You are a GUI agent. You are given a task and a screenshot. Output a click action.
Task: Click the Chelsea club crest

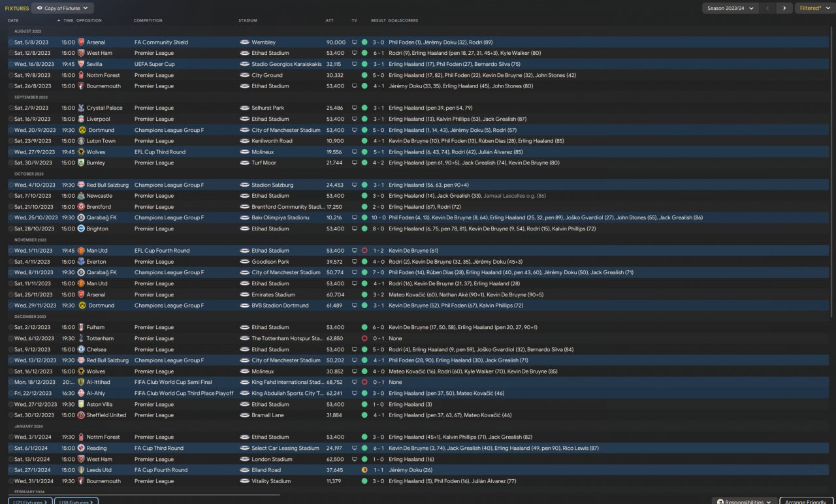coord(81,349)
